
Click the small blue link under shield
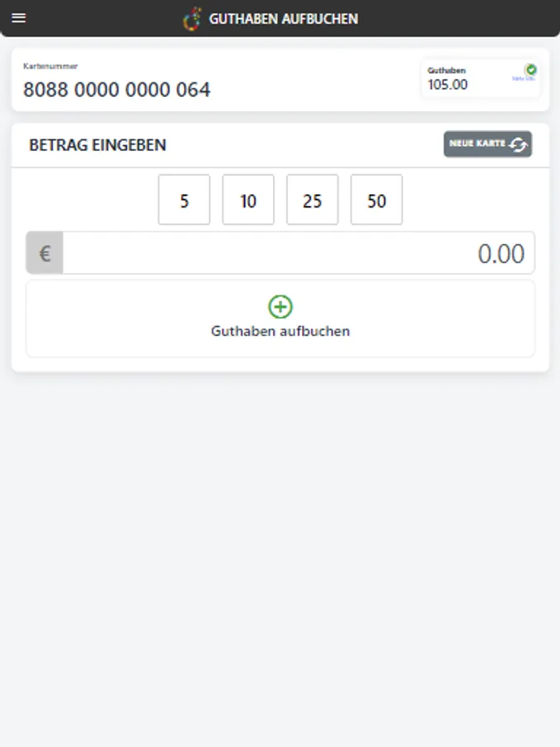pyautogui.click(x=523, y=79)
